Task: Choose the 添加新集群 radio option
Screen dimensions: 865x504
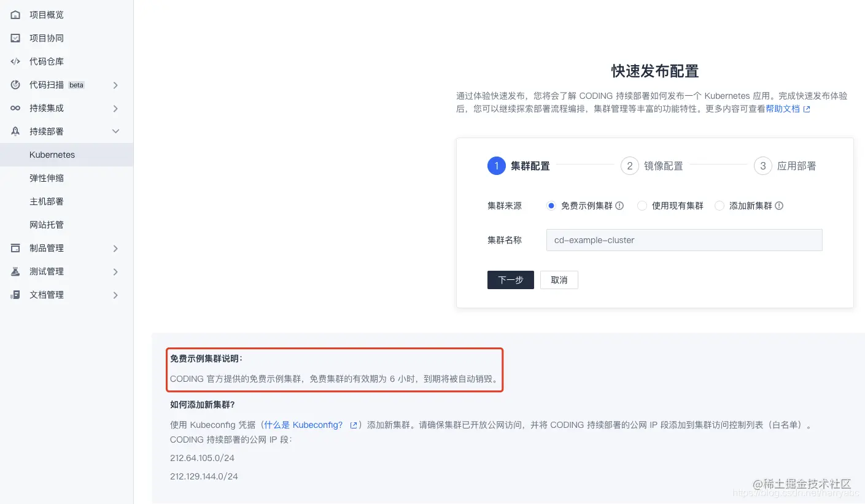Action: (718, 206)
